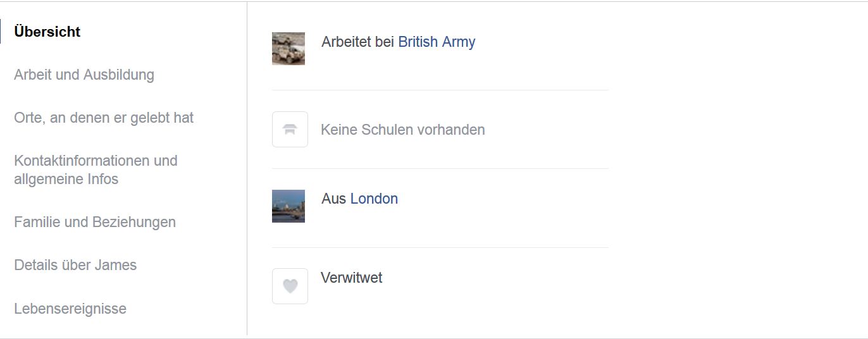Show Details über James
Viewport: 868px width, 339px height.
pyautogui.click(x=75, y=265)
